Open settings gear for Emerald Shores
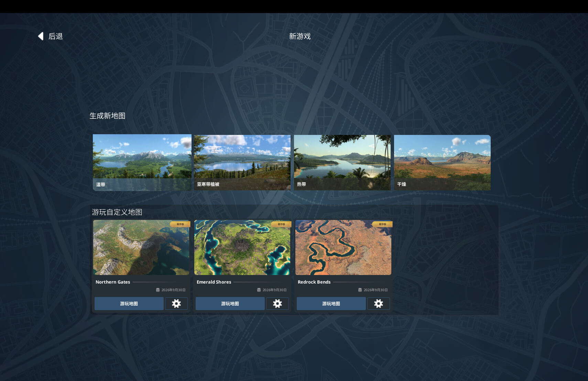The height and width of the screenshot is (381, 588). (x=277, y=304)
